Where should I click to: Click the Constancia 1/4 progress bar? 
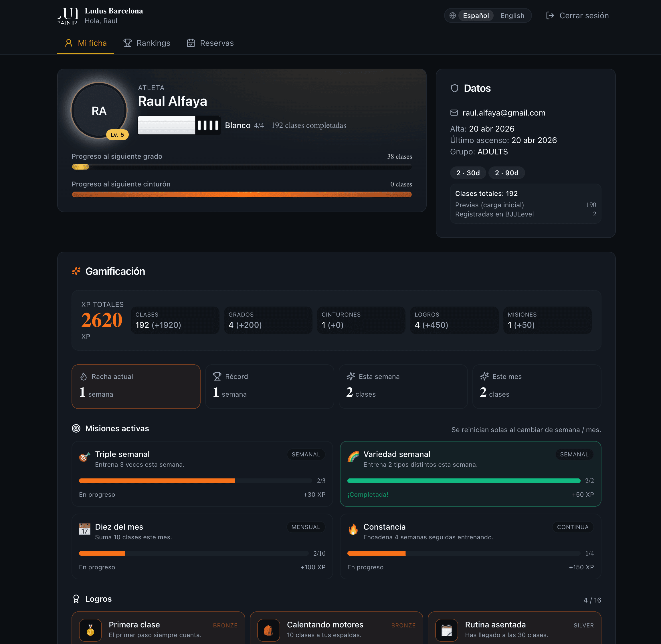(x=464, y=553)
